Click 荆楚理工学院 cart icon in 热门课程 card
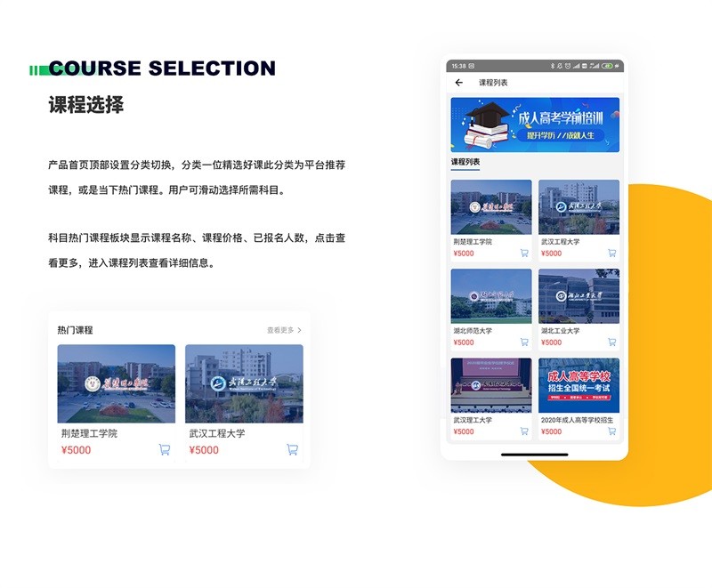 coord(165,449)
